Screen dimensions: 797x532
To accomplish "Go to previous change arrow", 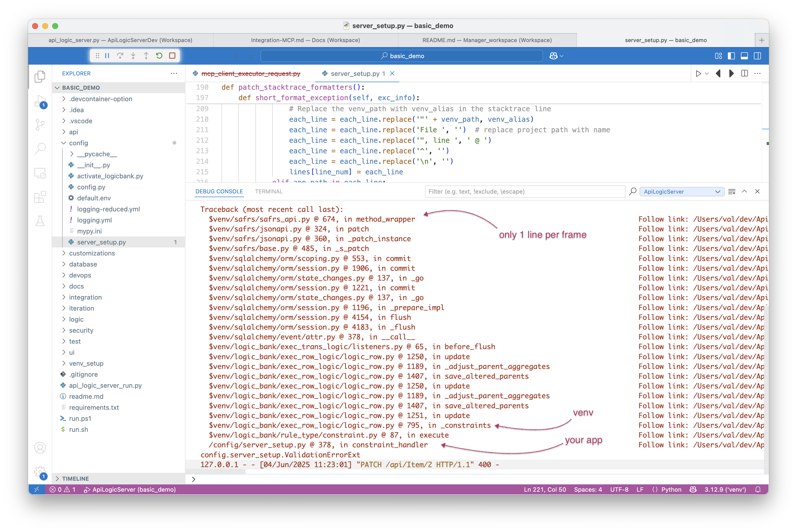I will [x=718, y=73].
